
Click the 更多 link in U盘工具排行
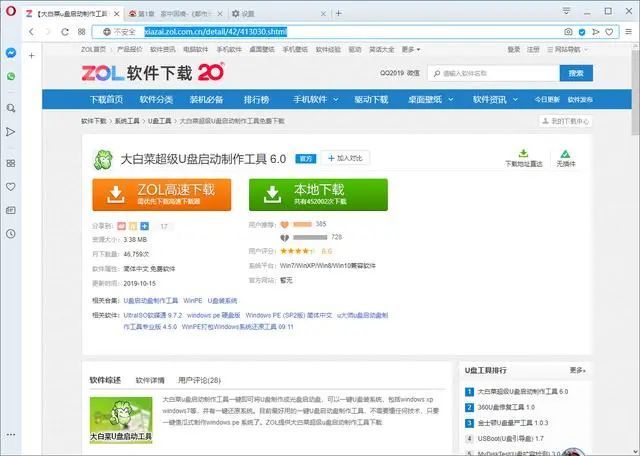(x=578, y=370)
